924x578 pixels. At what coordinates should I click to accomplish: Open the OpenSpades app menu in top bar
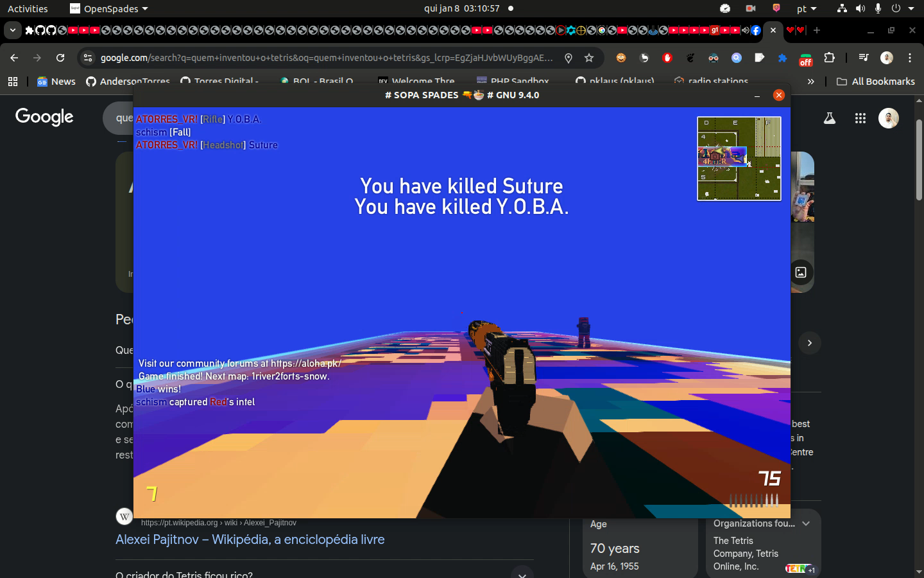point(109,9)
